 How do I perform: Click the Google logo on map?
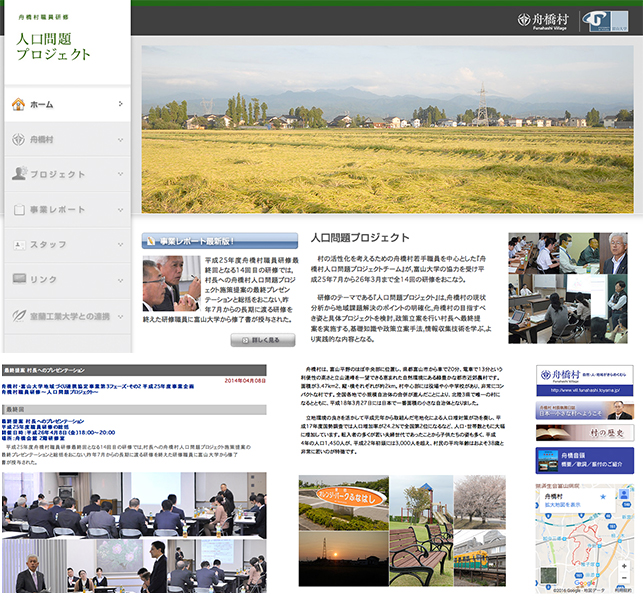pyautogui.click(x=585, y=583)
